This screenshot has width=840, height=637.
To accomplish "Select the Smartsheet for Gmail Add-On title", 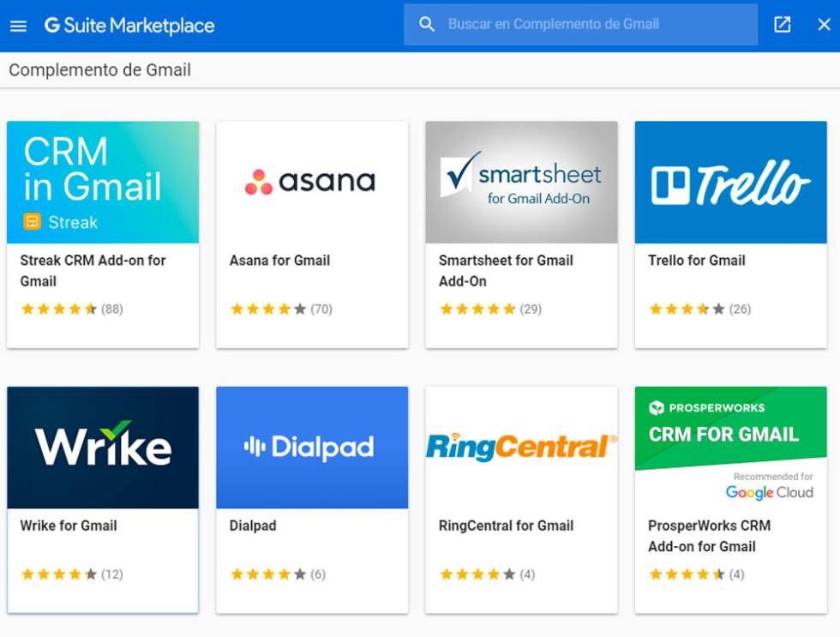I will coord(506,271).
